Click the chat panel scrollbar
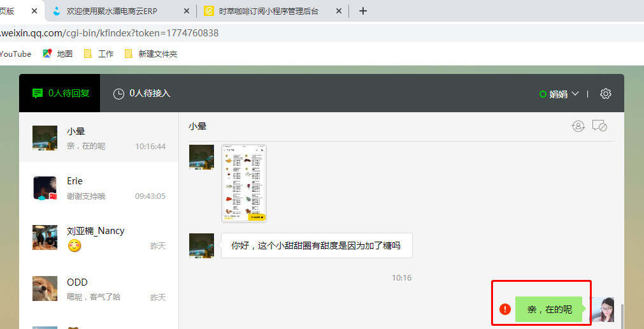The image size is (644, 329). (622, 316)
